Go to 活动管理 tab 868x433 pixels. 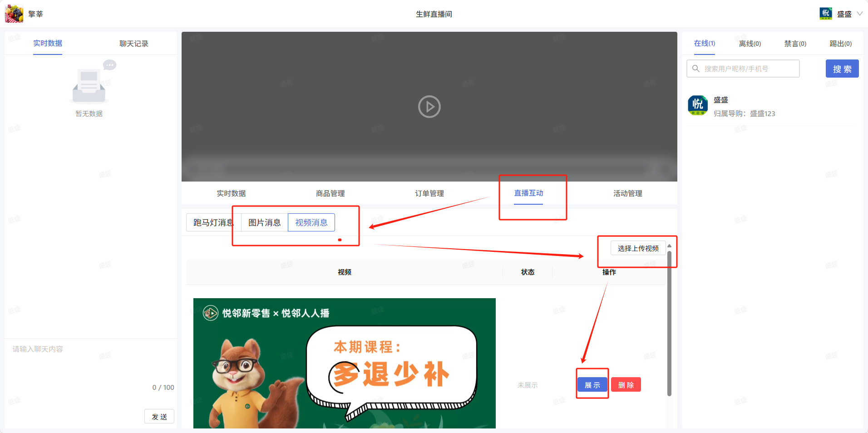coord(627,193)
